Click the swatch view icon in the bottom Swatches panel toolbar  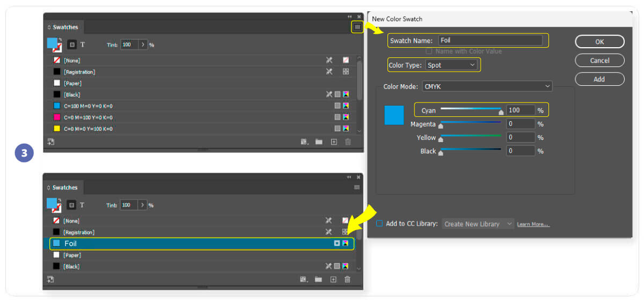point(304,279)
